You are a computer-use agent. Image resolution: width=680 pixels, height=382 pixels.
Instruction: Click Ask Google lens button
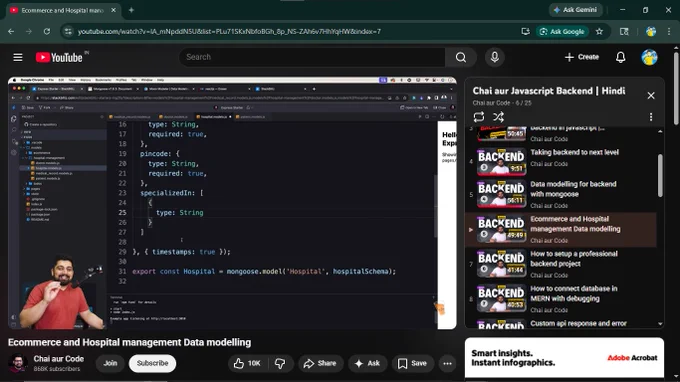562,31
